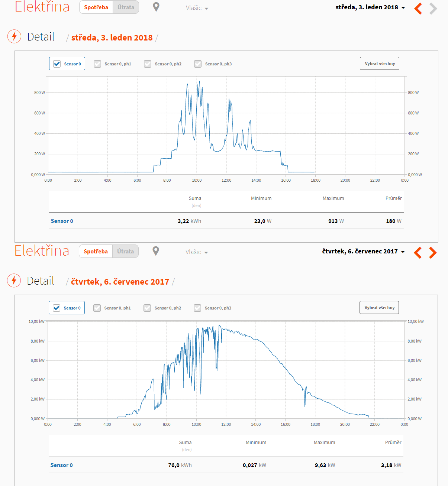The height and width of the screenshot is (486, 448).
Task: Click 9,63 kW maximum value
Action: point(325,465)
